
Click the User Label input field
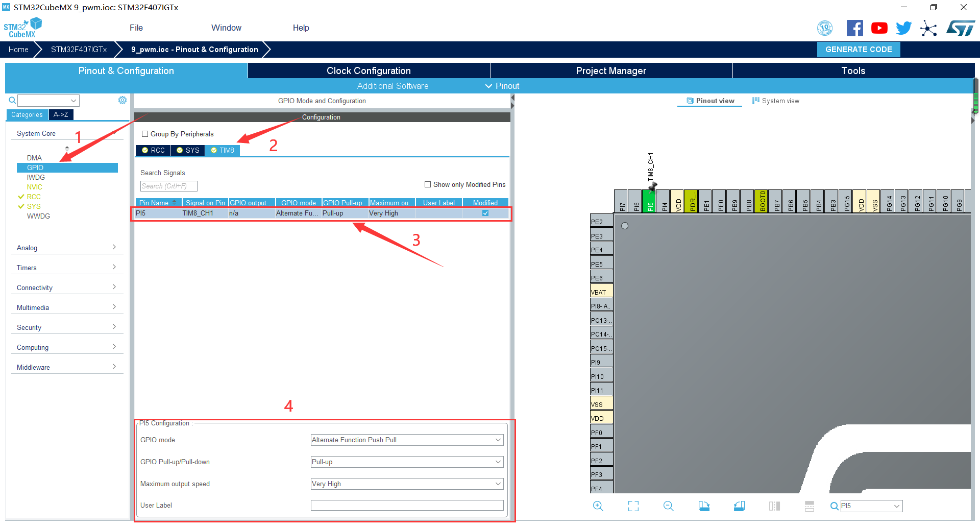click(x=407, y=506)
